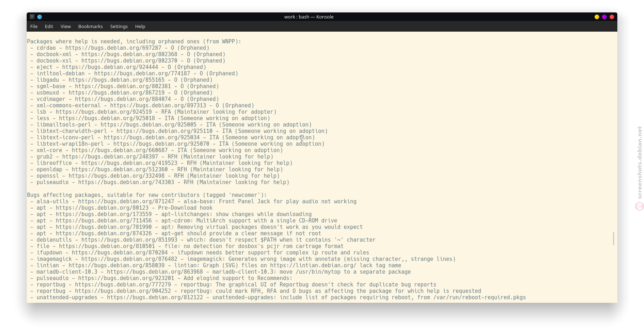This screenshot has height=333, width=644.
Task: Click the less bug link 925018
Action: pos(107,118)
